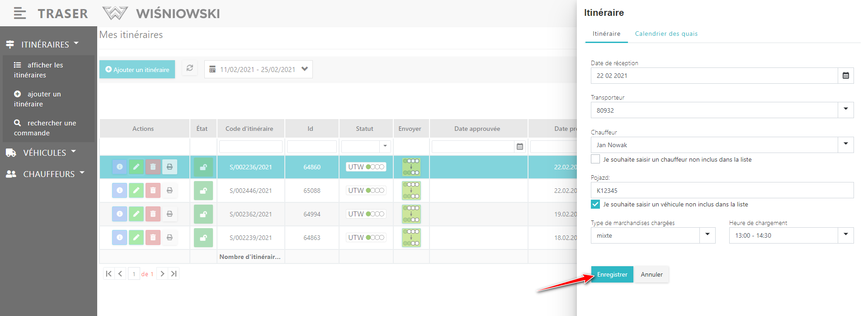Click edit pencil icon for itinerary S/002446/2021
Image resolution: width=868 pixels, height=316 pixels.
(136, 191)
